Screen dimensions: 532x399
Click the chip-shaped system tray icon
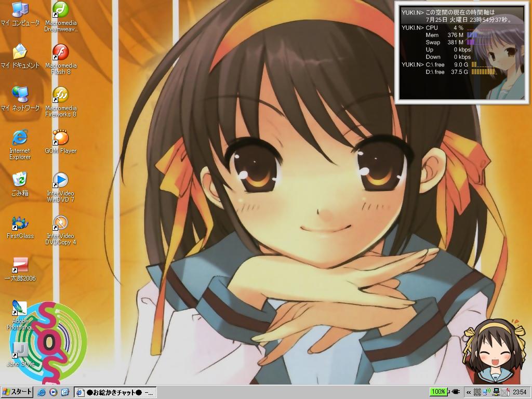[x=477, y=393]
